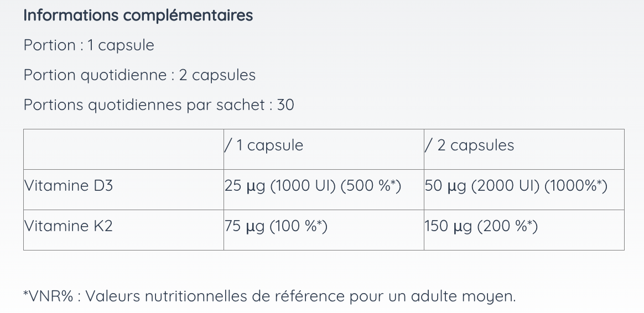The image size is (644, 313).
Task: Click the '75 µg (100 %*)' cell
Action: pos(324,230)
